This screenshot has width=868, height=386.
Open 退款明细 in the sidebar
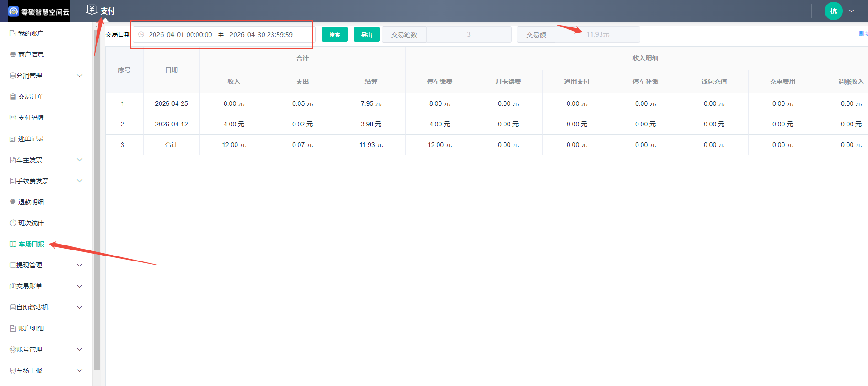[31, 202]
